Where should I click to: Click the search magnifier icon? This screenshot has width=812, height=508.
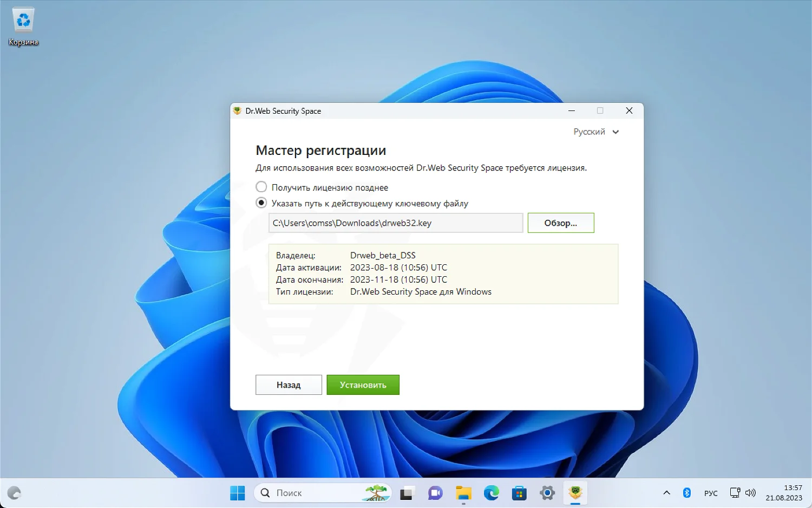[x=265, y=493]
